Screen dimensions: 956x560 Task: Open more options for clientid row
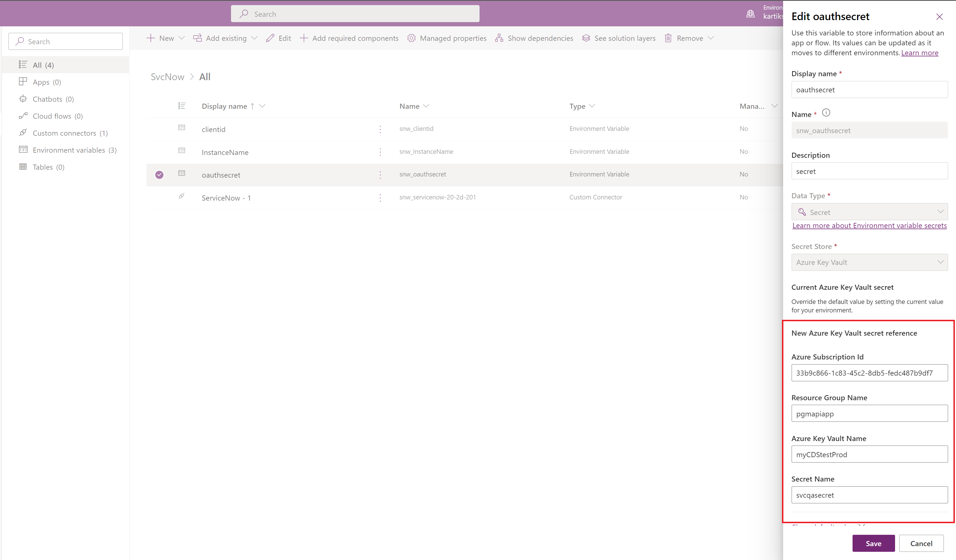380,129
